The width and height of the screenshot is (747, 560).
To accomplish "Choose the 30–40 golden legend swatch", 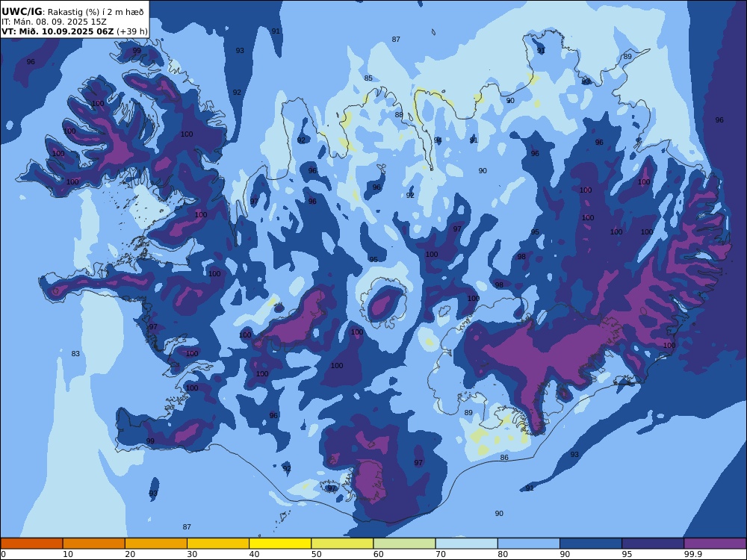I will tap(218, 544).
